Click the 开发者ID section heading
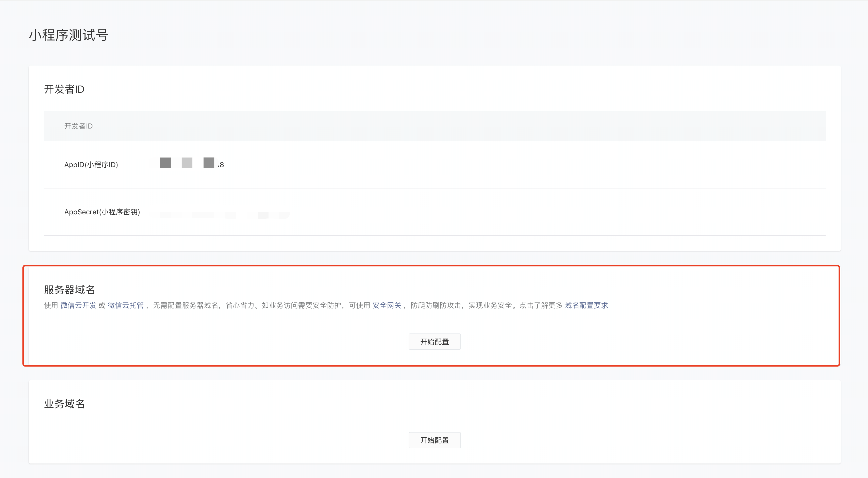 64,89
